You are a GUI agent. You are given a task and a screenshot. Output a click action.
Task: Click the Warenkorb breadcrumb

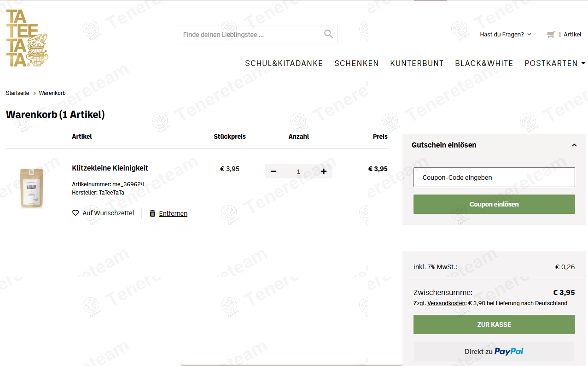pos(52,93)
